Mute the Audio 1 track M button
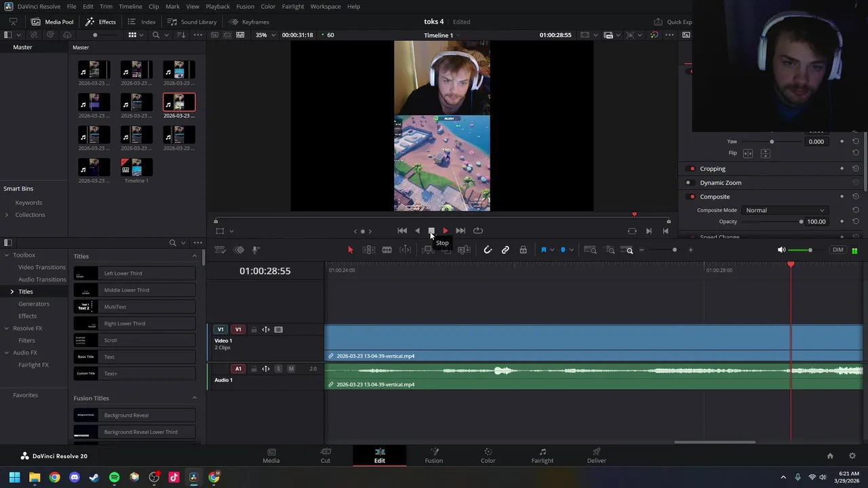 tap(291, 369)
